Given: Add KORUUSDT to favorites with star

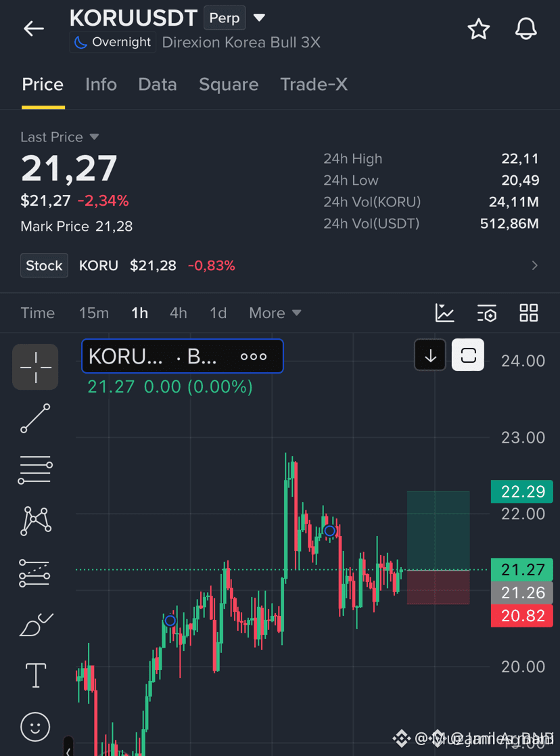Looking at the screenshot, I should coord(479,29).
